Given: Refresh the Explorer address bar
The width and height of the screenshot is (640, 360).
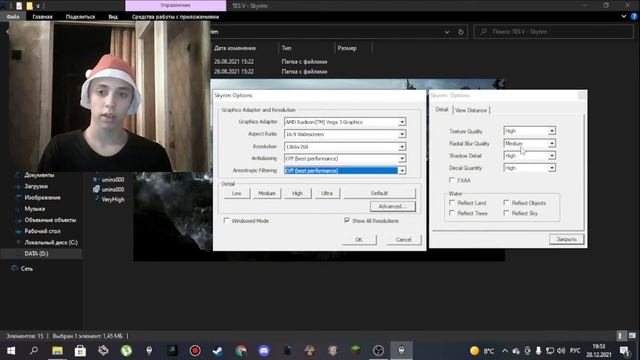Looking at the screenshot, I should click(x=461, y=32).
